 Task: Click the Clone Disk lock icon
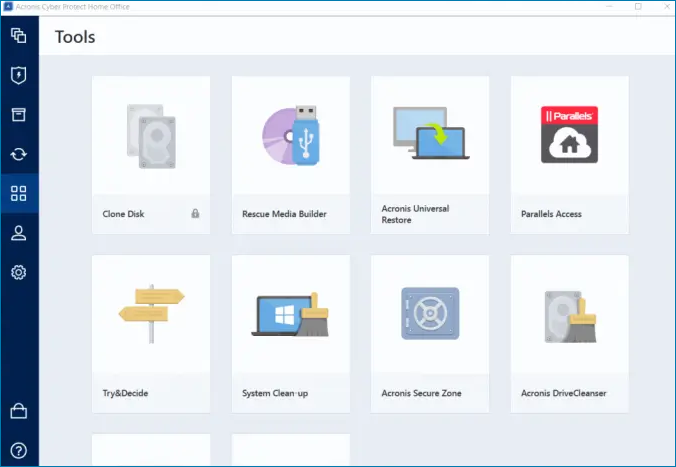tap(195, 214)
